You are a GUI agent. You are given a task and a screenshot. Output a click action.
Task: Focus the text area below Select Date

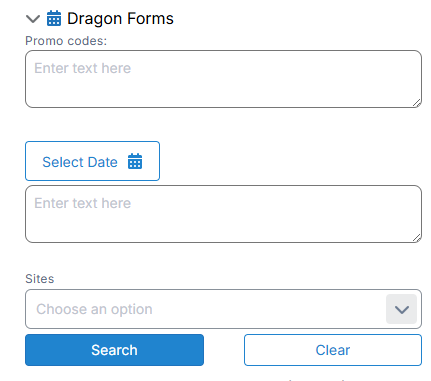coord(223,214)
